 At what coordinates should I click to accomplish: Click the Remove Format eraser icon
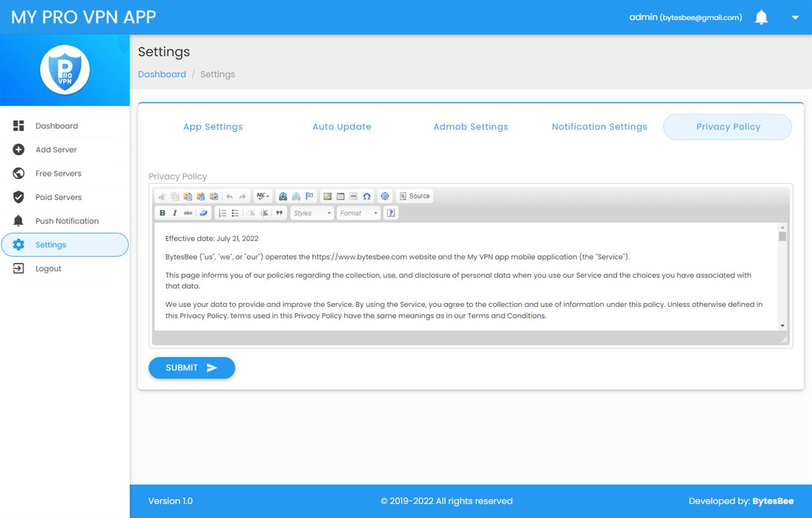[x=204, y=214]
